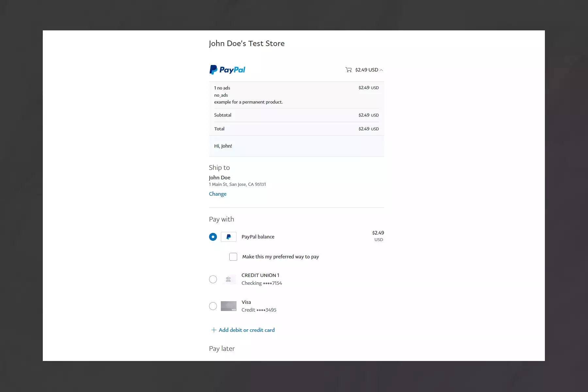
Task: Click the PayPal balance label
Action: (x=258, y=237)
